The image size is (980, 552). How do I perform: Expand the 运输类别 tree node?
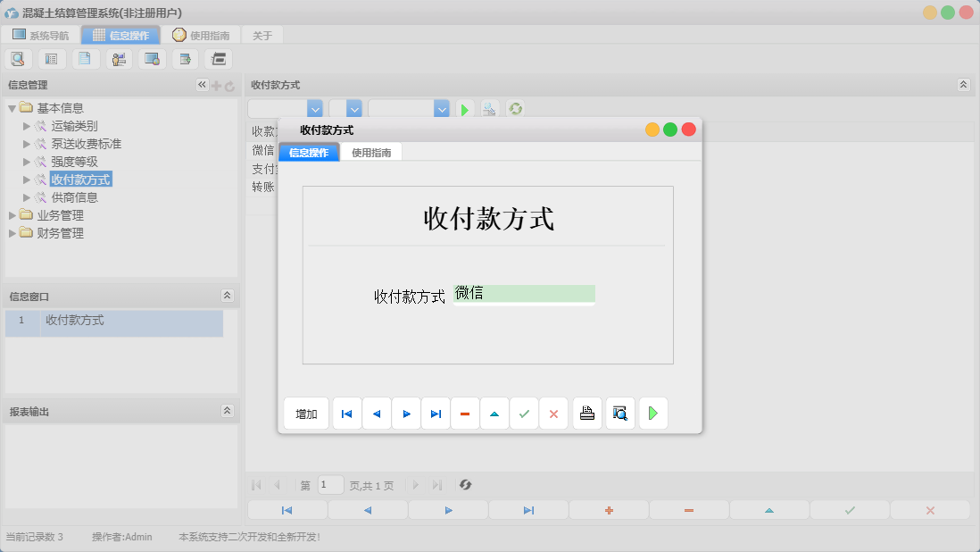(25, 126)
